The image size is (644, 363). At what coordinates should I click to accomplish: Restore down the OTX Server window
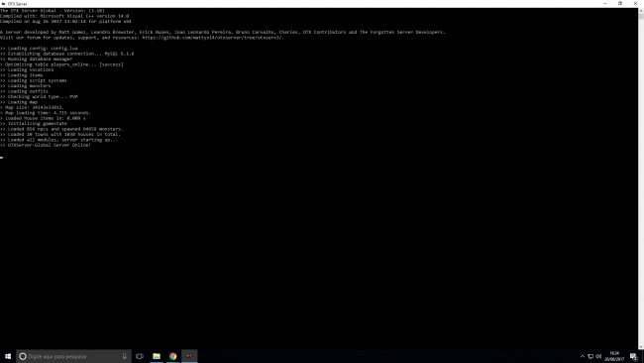click(620, 3)
